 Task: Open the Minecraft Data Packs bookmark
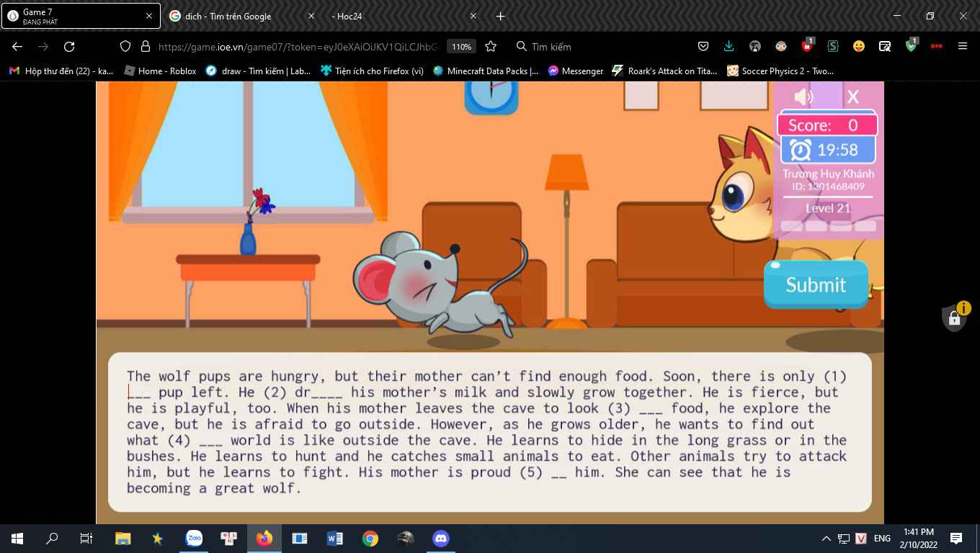coord(486,71)
